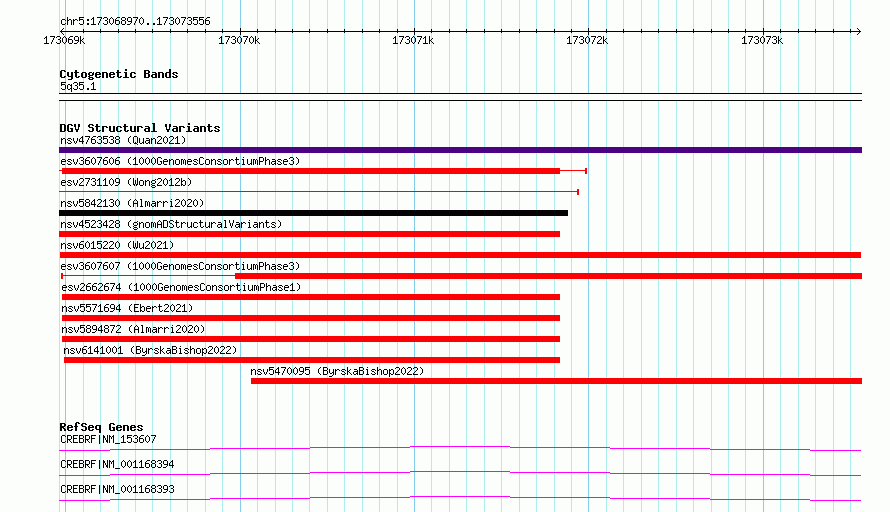Screen dimensions: 890x512
Task: Click the red bar under esv2662674
Action: coord(310,297)
